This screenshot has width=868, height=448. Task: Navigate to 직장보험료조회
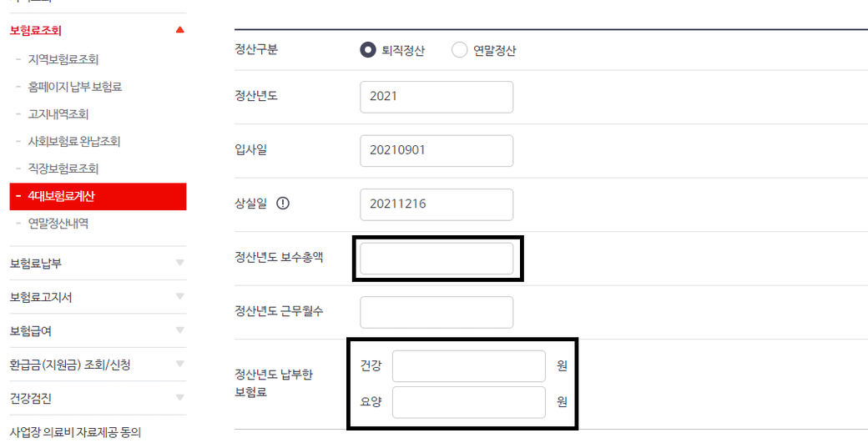63,169
